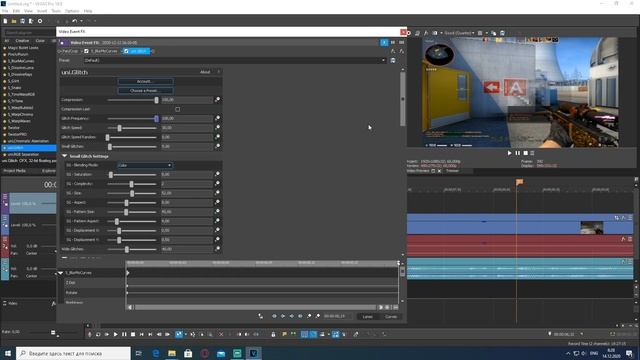Open File Explorer from the taskbar
Viewport: 640px width, 360px height.
172,353
